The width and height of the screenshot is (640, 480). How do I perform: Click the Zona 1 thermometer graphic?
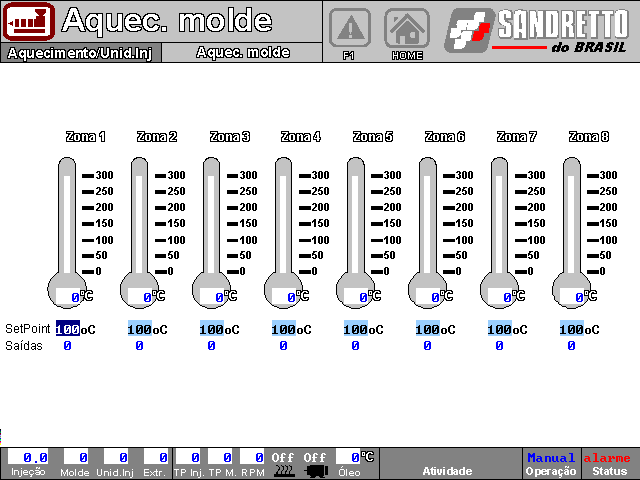[67, 225]
